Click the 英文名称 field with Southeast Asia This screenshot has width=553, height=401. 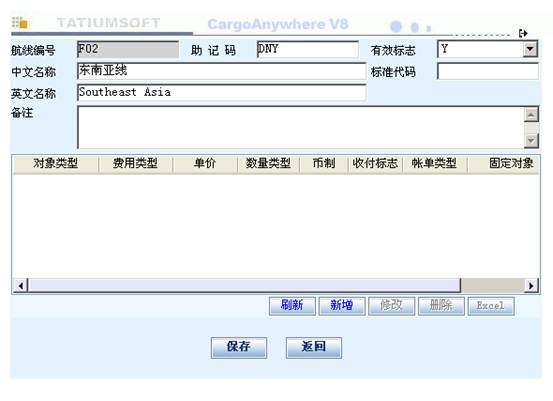tap(221, 92)
